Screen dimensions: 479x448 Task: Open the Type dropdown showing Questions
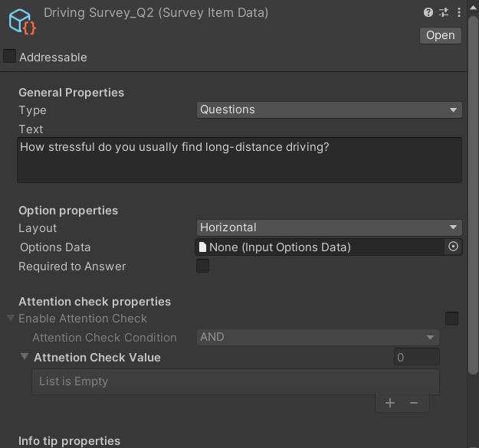tap(329, 110)
